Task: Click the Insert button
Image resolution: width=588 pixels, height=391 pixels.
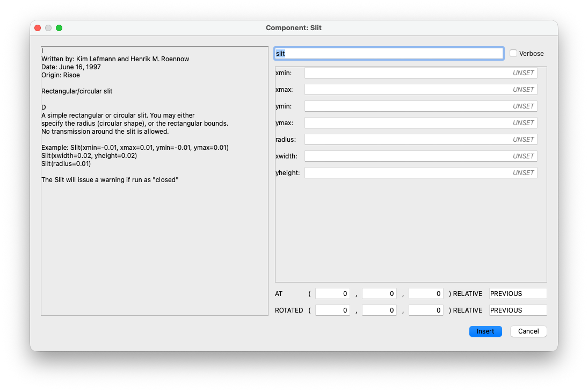Action: [x=485, y=331]
